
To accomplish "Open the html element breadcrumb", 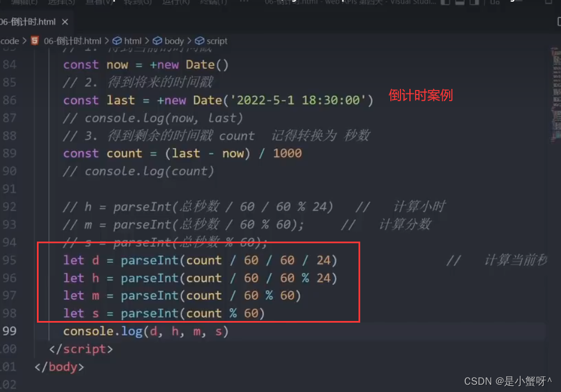I will [133, 41].
